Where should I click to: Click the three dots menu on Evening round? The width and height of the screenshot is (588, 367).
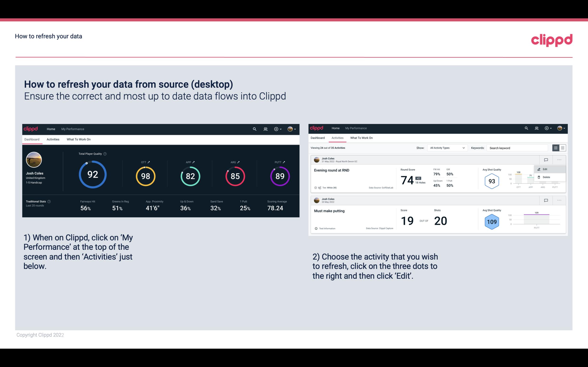coord(559,159)
